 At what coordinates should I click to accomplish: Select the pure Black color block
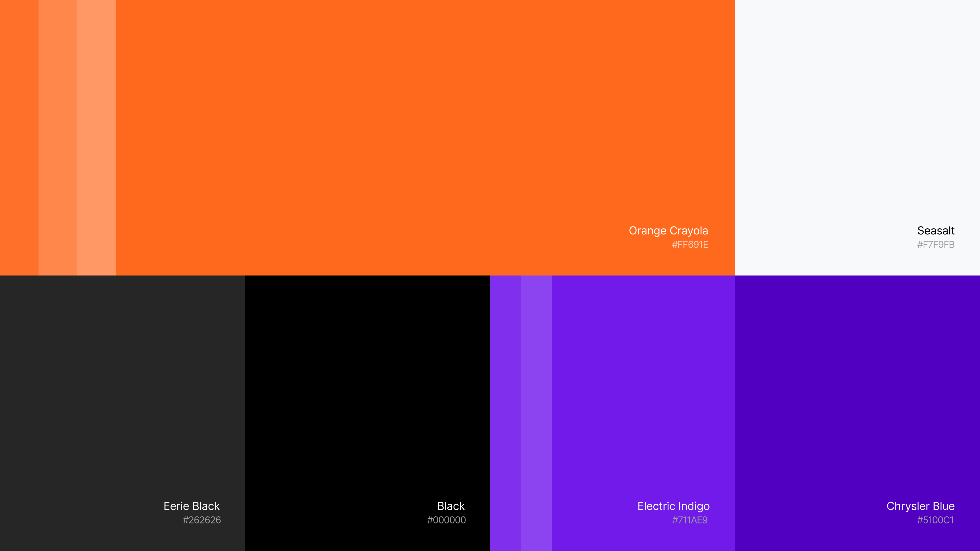pos(367,399)
